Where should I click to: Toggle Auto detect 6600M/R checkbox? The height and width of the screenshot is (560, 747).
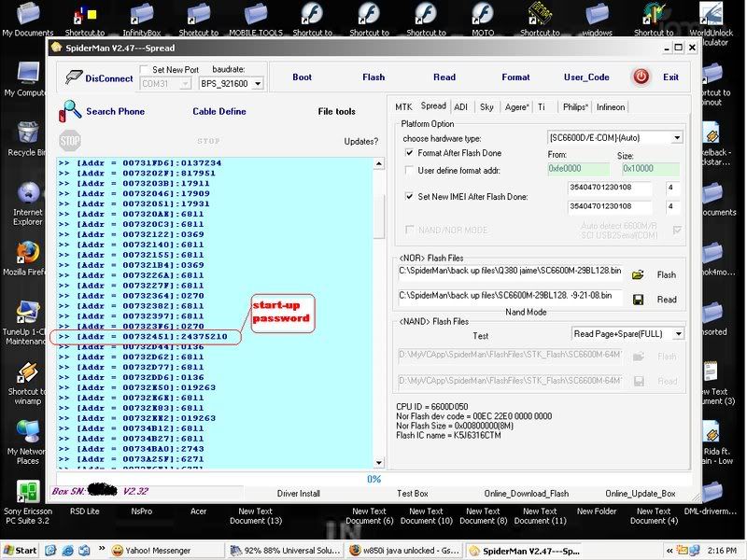click(676, 230)
